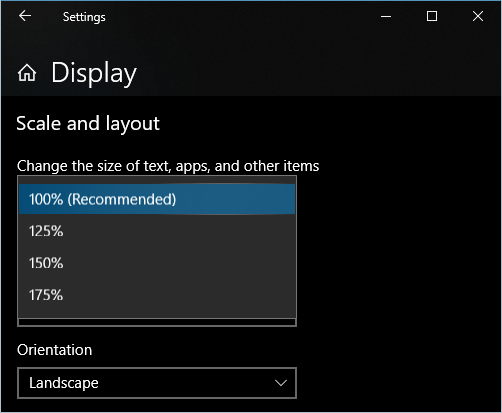
Task: Maximize the Settings window
Action: (x=432, y=16)
